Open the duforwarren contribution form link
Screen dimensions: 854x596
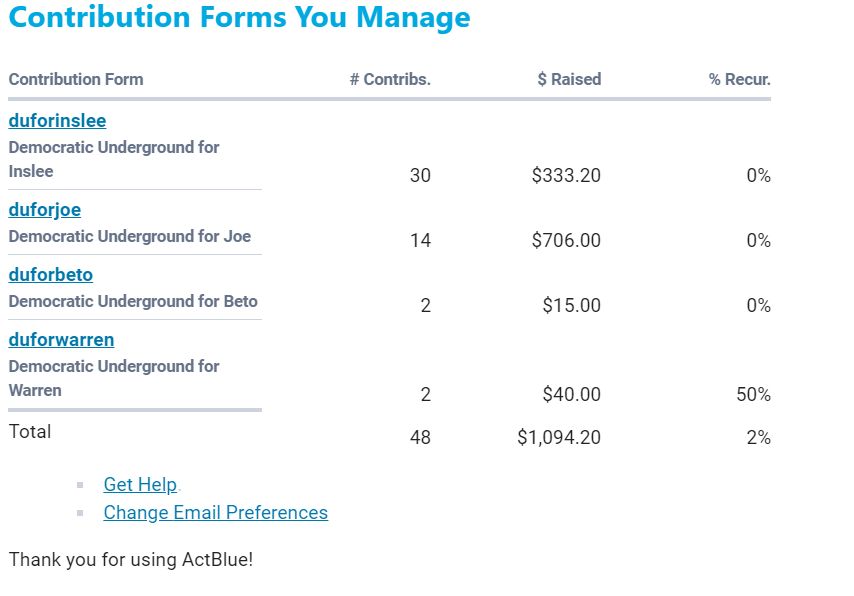(61, 340)
